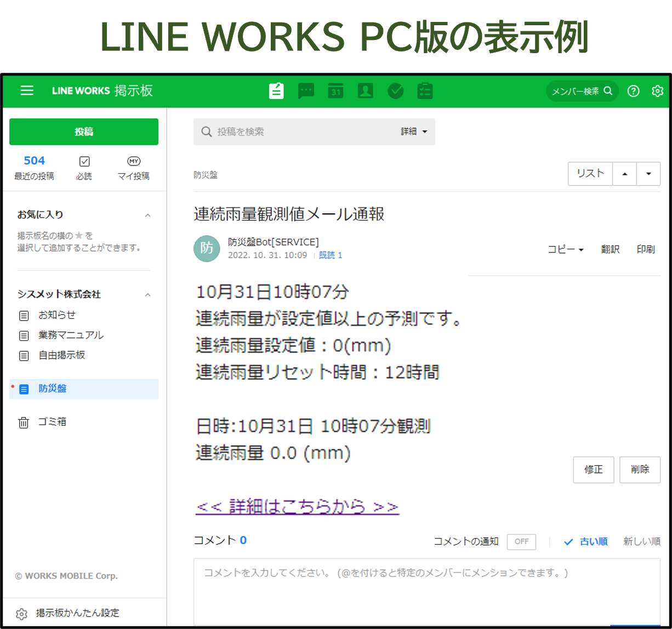Toggle comment notification OFF switch
Image resolution: width=672 pixels, height=629 pixels.
pos(521,541)
